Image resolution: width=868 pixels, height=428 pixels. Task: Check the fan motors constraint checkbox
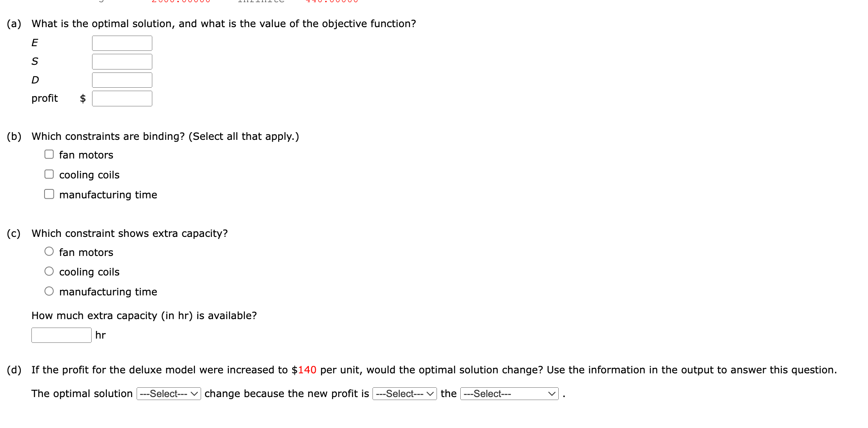pos(49,153)
